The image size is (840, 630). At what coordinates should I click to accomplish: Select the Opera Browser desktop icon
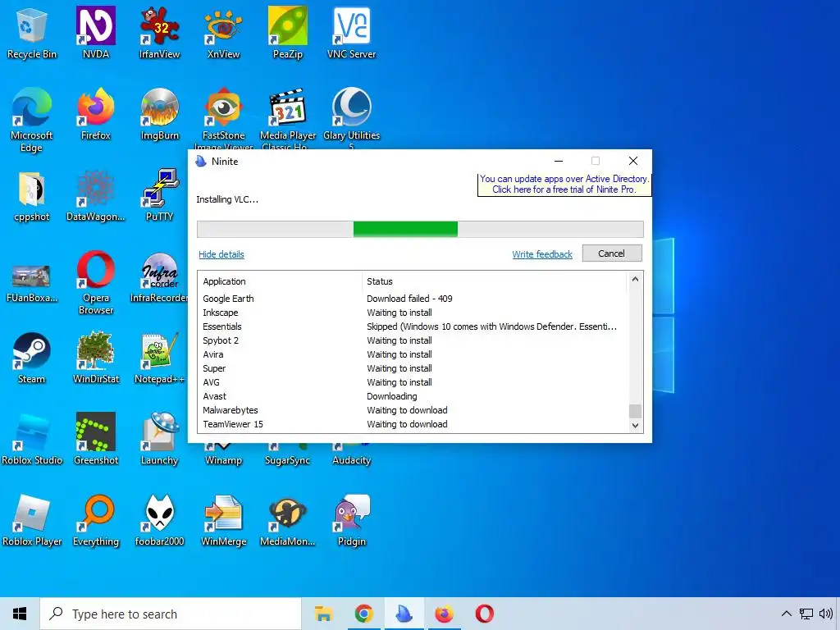96,283
